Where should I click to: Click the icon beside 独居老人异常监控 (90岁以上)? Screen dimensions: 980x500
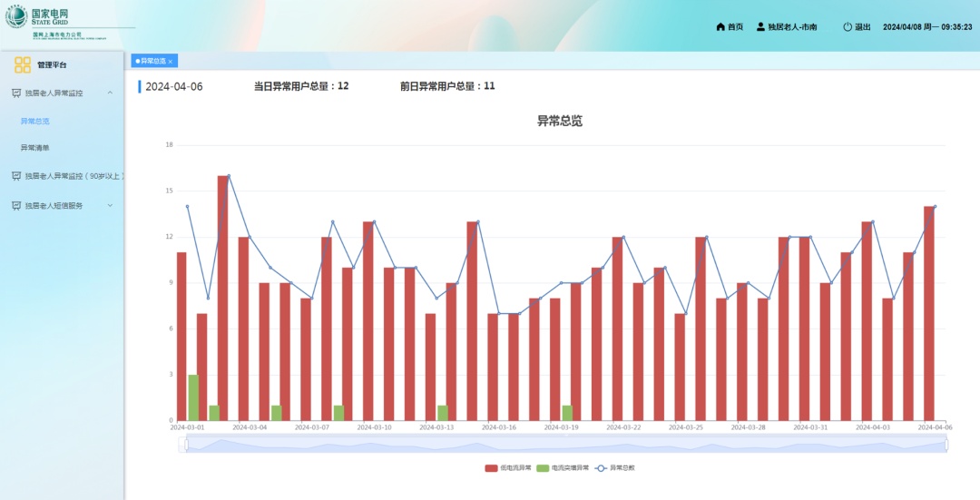pyautogui.click(x=16, y=176)
